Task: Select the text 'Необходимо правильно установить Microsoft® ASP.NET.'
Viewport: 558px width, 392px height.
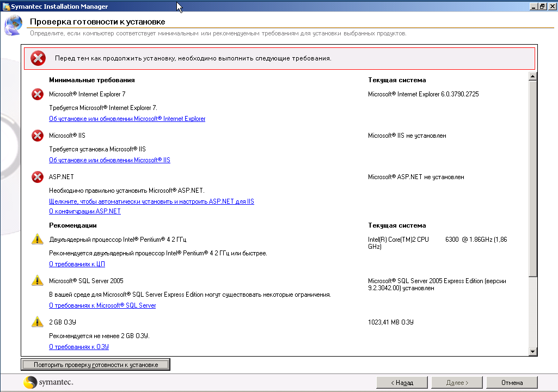Action: tap(127, 191)
